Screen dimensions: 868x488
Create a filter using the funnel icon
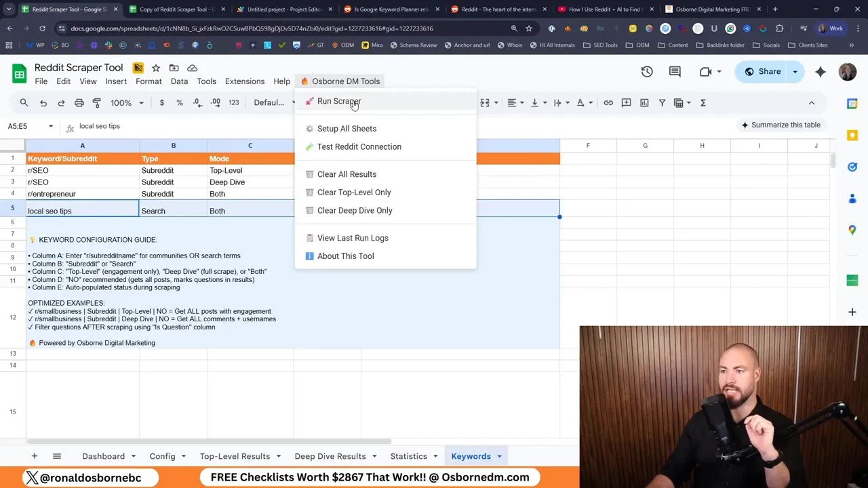[x=663, y=102]
